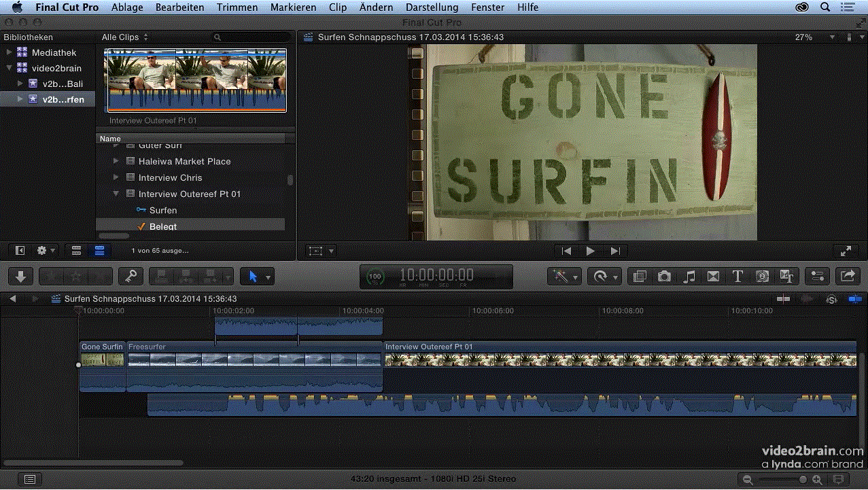This screenshot has width=868, height=490.
Task: Open the Music and Sound browser
Action: tap(689, 277)
